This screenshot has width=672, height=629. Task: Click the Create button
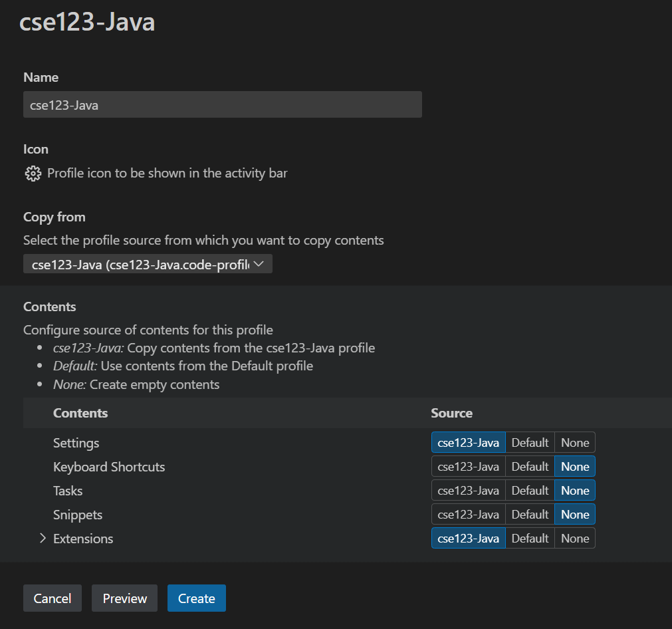[196, 598]
